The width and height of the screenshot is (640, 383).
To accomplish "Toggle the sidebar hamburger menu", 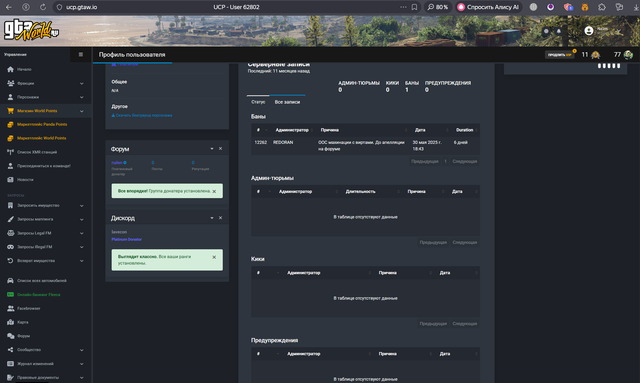I will coord(81,54).
